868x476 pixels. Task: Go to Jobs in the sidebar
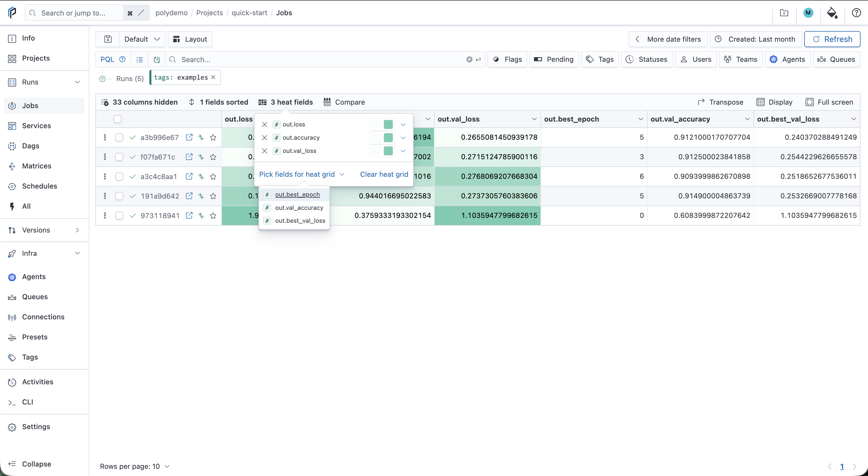click(x=45, y=105)
